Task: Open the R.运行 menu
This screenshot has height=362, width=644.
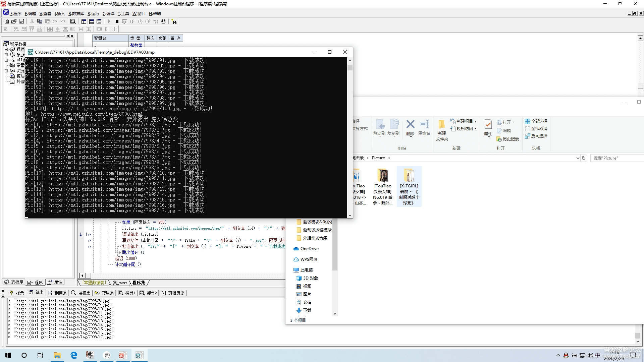Action: (x=93, y=14)
